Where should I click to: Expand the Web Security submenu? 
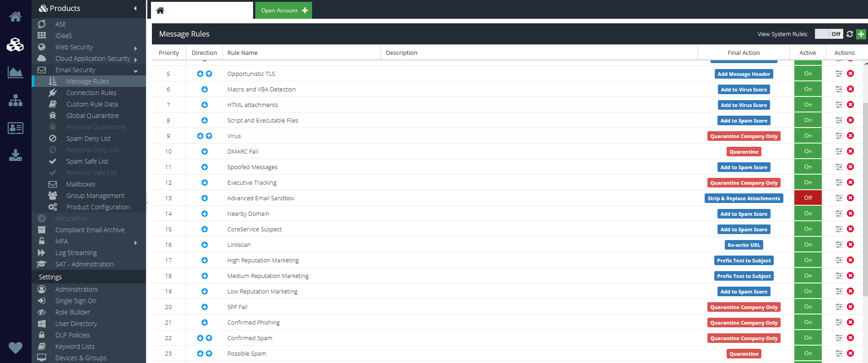(x=135, y=48)
